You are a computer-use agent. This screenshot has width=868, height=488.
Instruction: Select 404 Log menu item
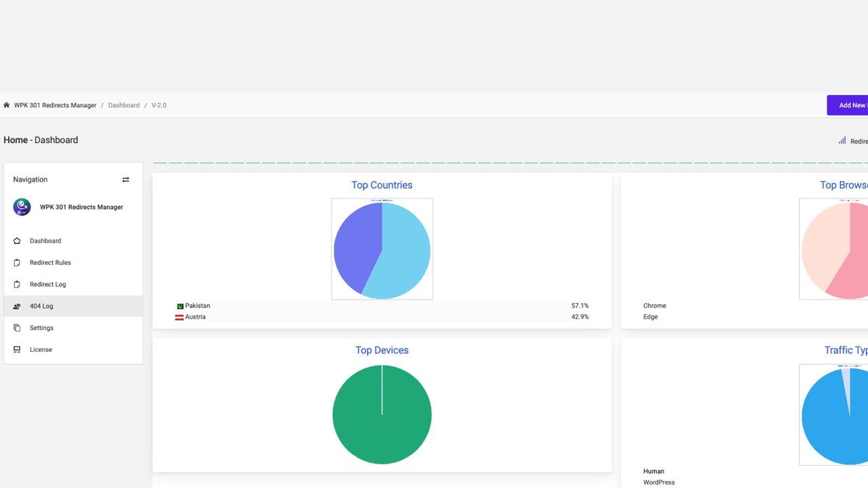[73, 306]
